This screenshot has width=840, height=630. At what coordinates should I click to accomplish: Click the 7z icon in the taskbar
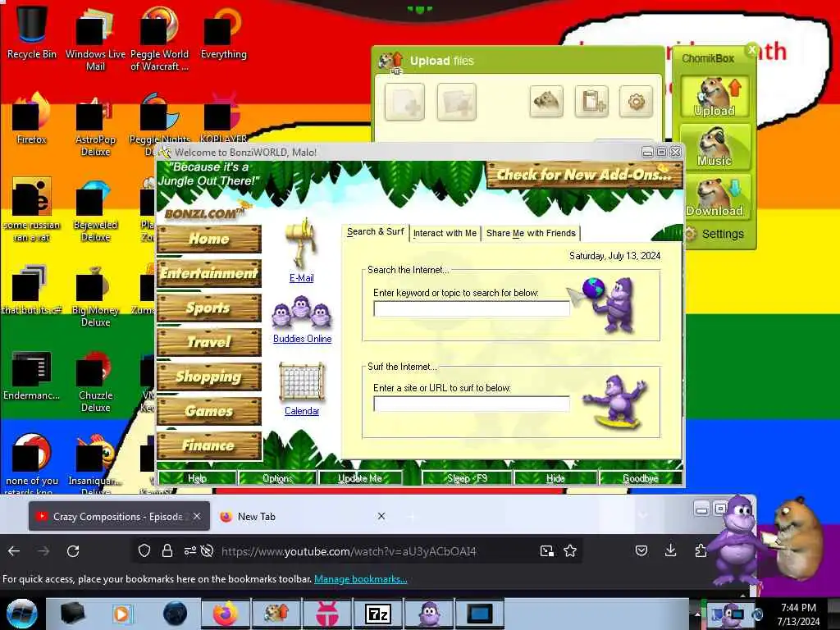pos(377,614)
